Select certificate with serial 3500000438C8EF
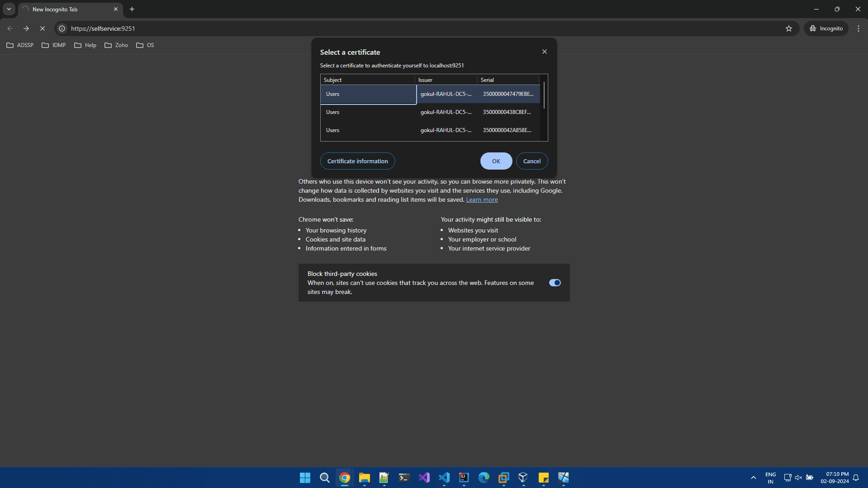Image resolution: width=868 pixels, height=488 pixels. tap(430, 112)
